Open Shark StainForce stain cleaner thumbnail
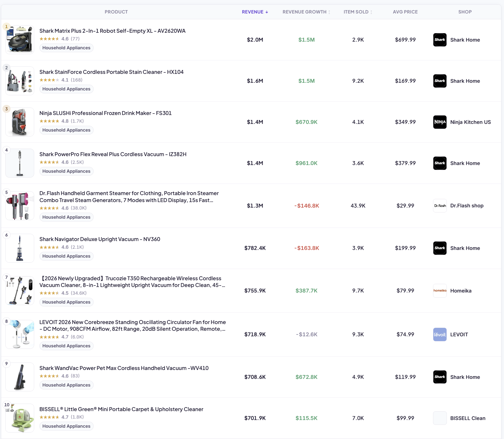504x439 pixels. pos(19,81)
